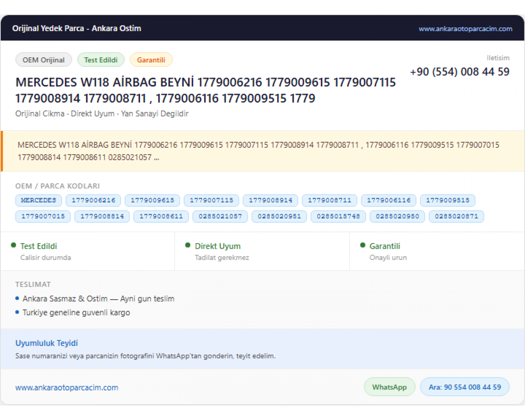The image size is (525, 420).
Task: Select part code chip 1779008914
Action: coord(271,200)
